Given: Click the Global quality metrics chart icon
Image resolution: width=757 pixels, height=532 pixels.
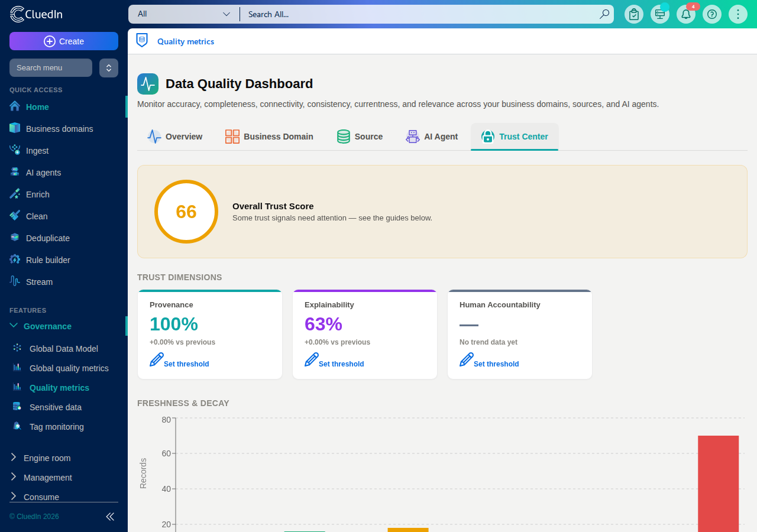Looking at the screenshot, I should click(17, 368).
